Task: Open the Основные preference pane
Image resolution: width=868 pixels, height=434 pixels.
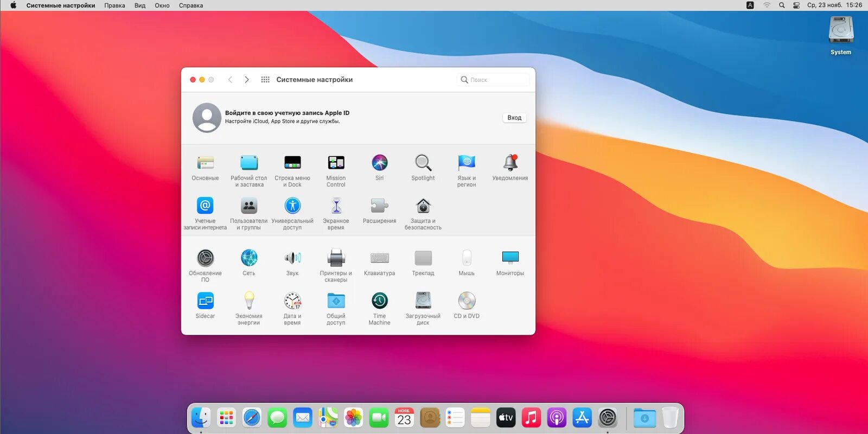Action: (x=205, y=168)
